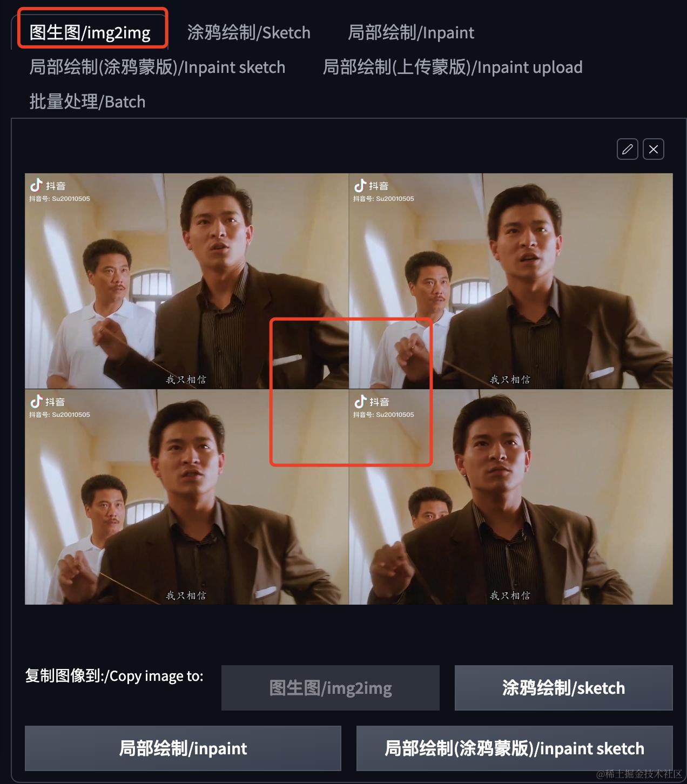Click the TikTok logo in top-right frame

click(360, 185)
